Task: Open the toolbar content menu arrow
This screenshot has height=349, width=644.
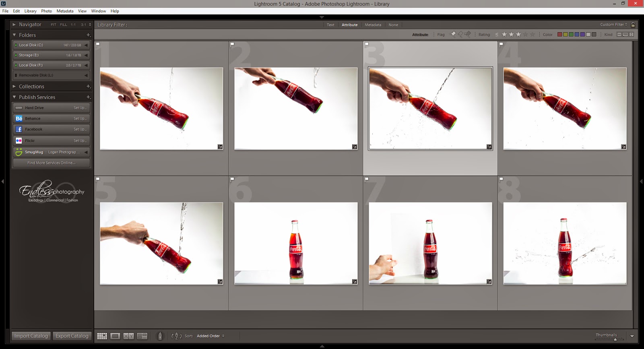Action: point(632,336)
